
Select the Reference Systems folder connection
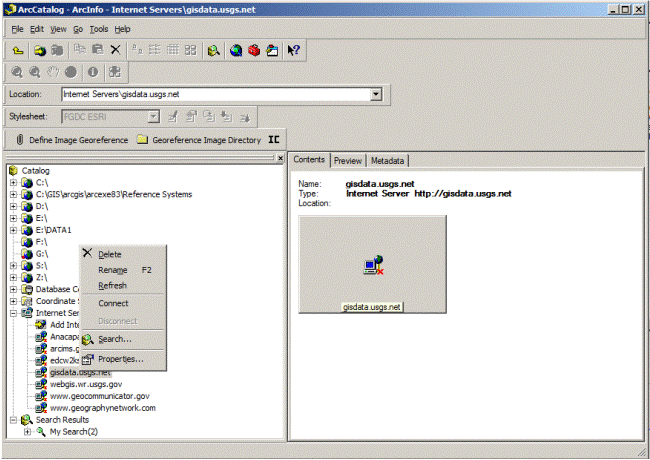[x=114, y=194]
